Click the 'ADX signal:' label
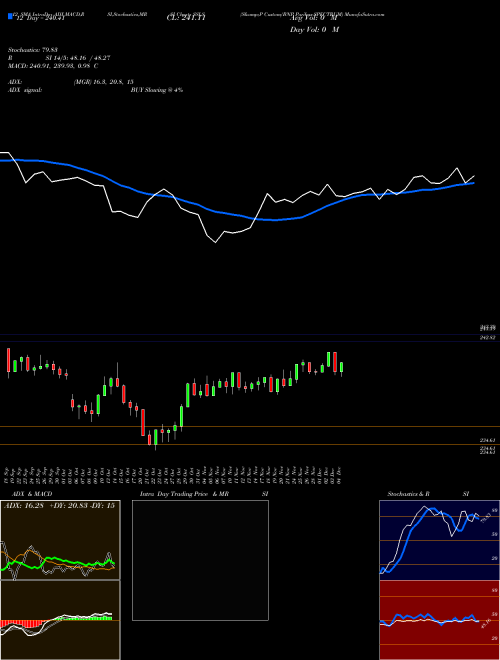Screen dimensions: 500x660 25,90
